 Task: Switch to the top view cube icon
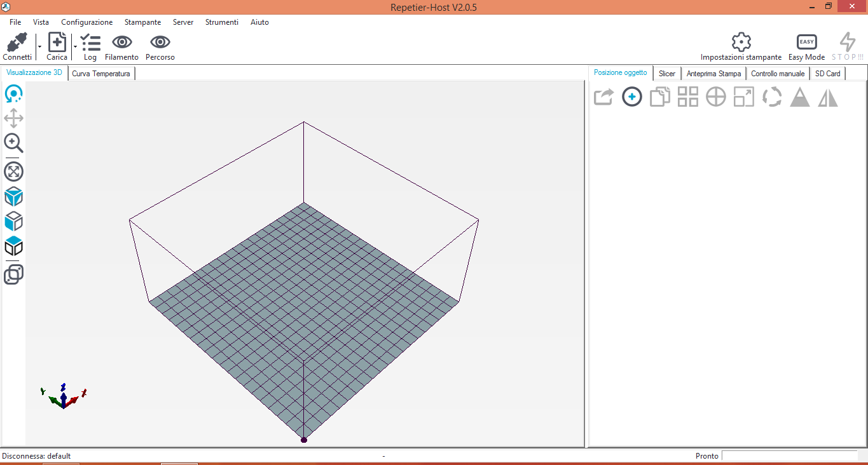coord(13,246)
